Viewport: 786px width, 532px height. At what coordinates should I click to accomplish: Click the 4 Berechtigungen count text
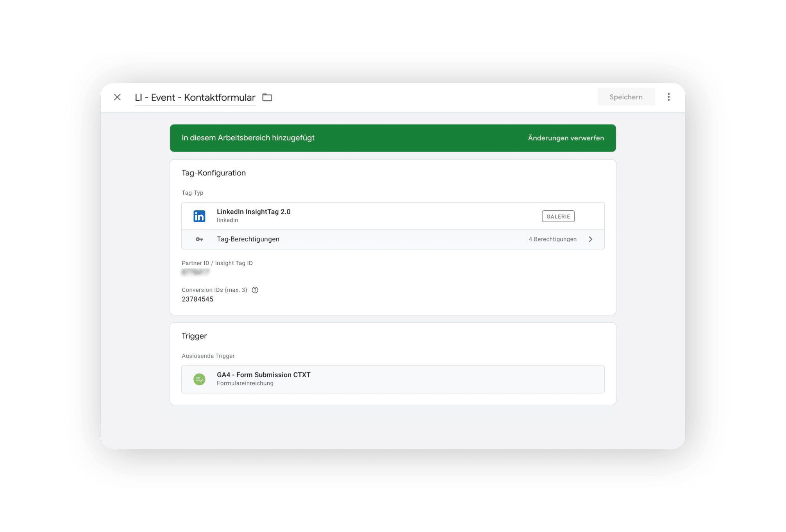[552, 239]
